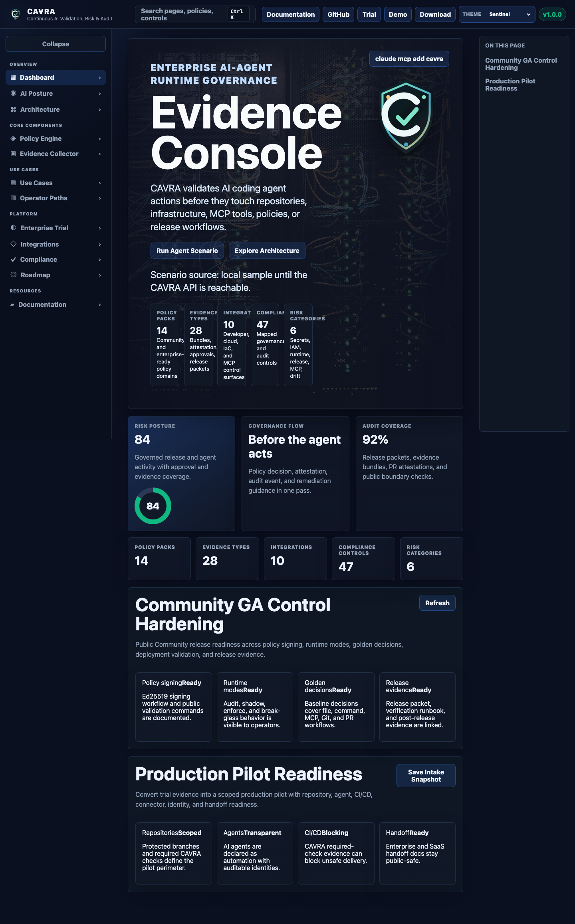Image resolution: width=575 pixels, height=924 pixels.
Task: Click the Compliance checkmark icon
Action: [x=13, y=259]
